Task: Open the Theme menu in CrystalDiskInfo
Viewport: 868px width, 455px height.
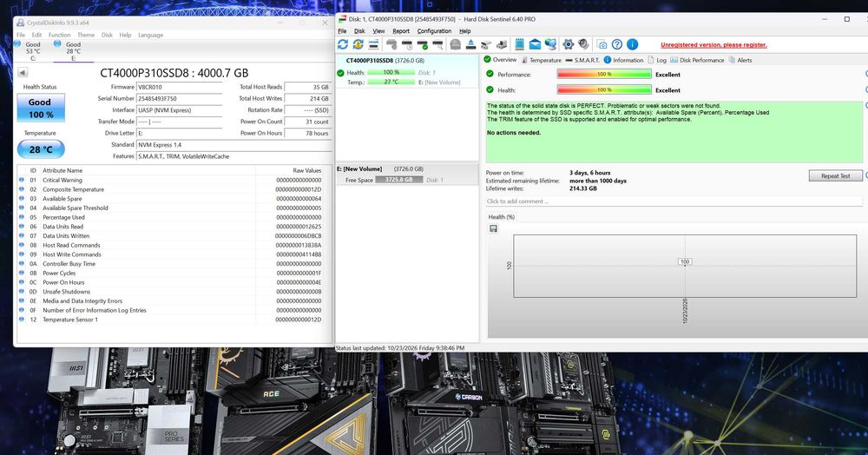Action: [86, 35]
